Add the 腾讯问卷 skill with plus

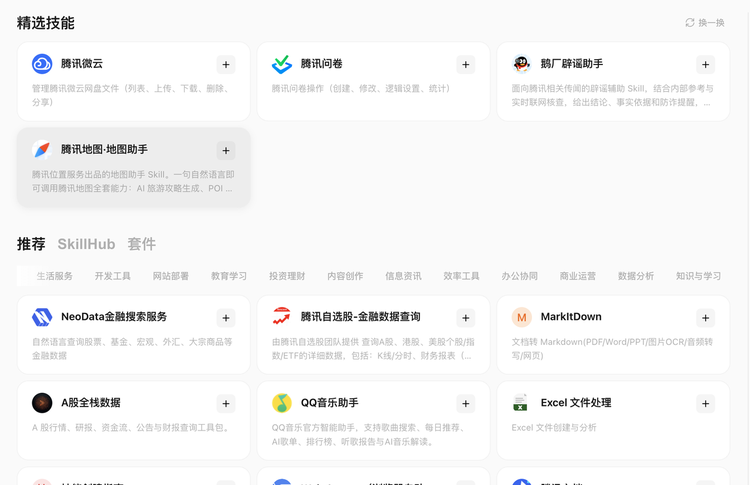point(465,65)
